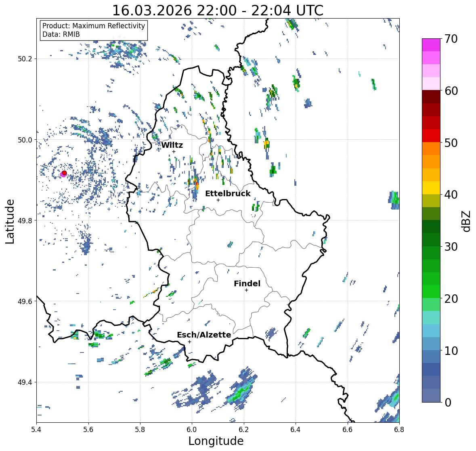The width and height of the screenshot is (476, 451).
Task: Click the longitude tick label 6.8
Action: (x=399, y=430)
